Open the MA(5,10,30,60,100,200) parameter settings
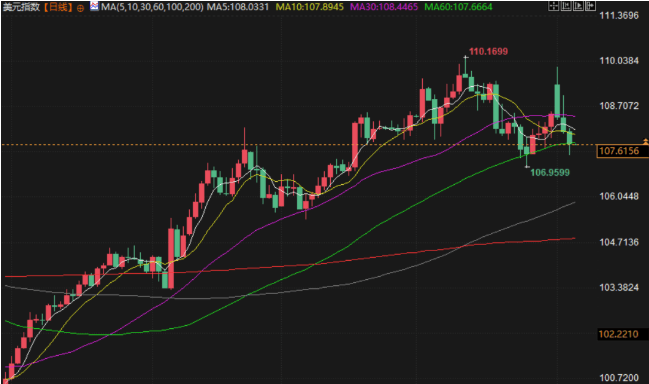 [x=152, y=7]
